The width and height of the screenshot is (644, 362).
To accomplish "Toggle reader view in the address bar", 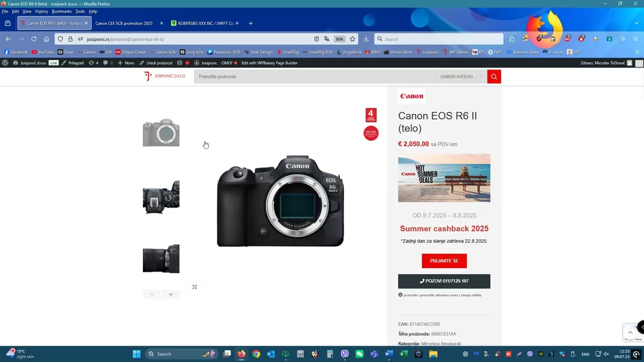I will point(316,39).
